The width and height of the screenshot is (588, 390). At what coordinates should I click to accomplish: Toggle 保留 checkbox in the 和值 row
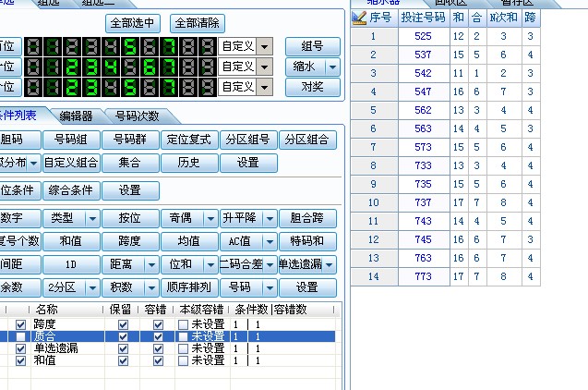point(123,360)
